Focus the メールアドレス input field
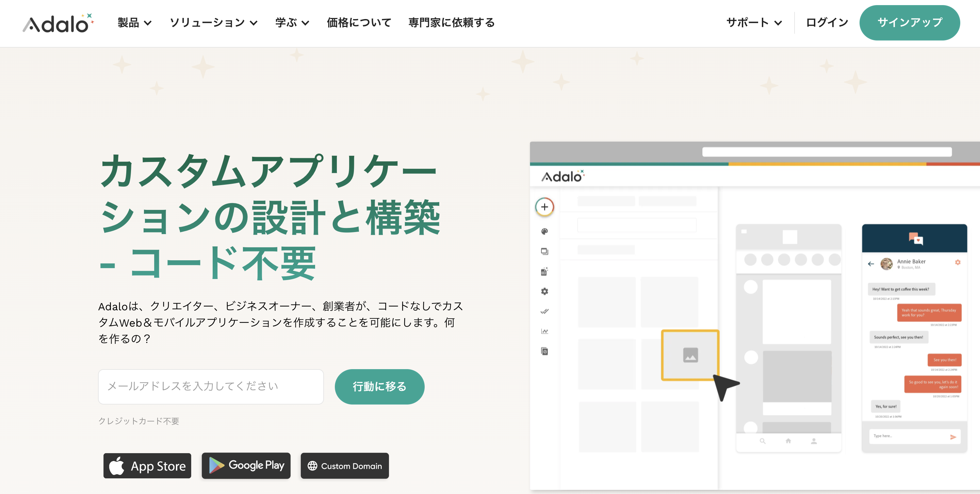This screenshot has height=494, width=980. (211, 386)
